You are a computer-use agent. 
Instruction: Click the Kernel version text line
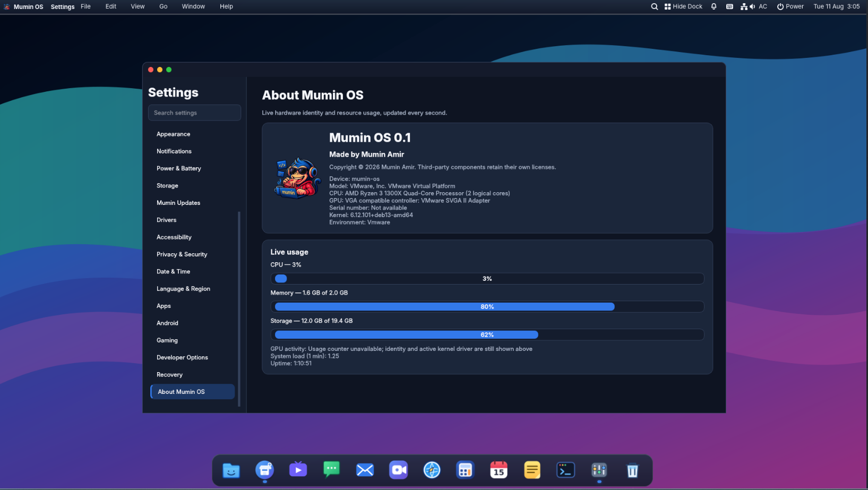pyautogui.click(x=371, y=215)
